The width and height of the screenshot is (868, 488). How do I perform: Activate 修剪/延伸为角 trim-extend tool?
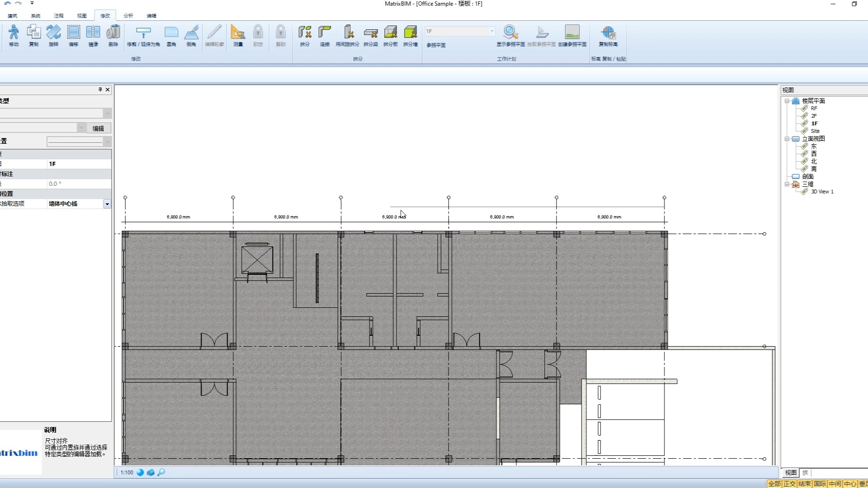143,35
